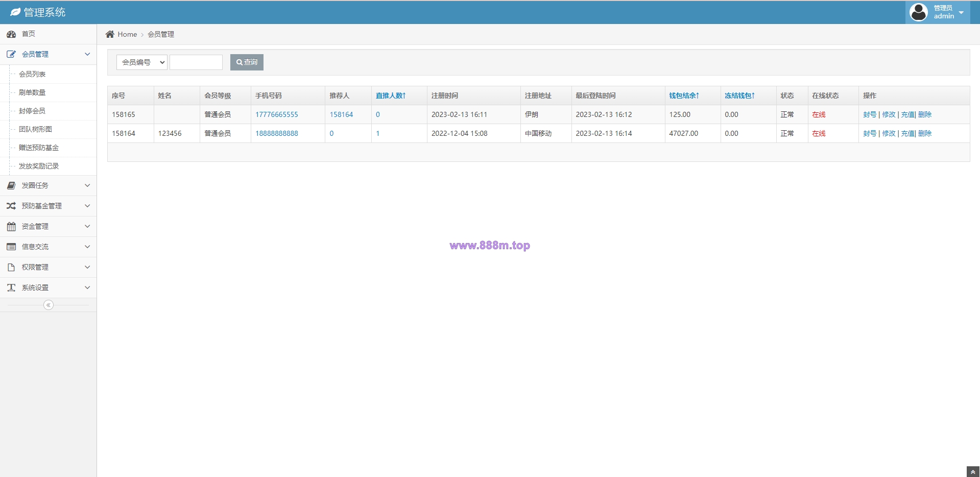The height and width of the screenshot is (477, 980).
Task: Open referrer 158164 link in first row
Action: pos(341,114)
